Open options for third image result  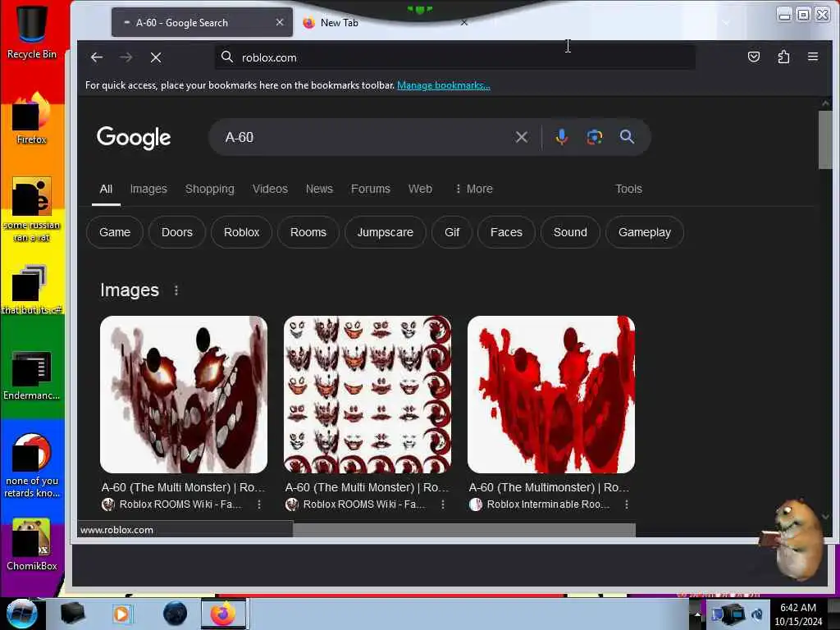(x=626, y=504)
